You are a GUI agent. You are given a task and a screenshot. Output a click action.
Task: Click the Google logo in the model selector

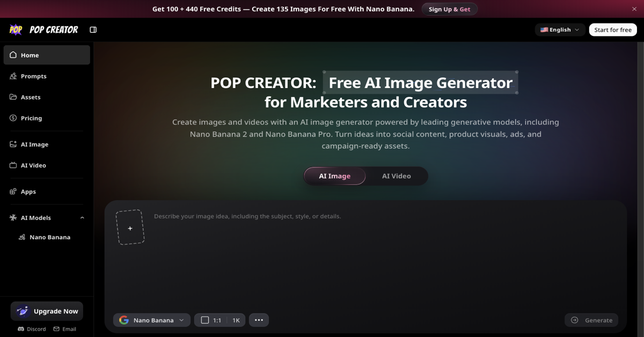coord(124,320)
